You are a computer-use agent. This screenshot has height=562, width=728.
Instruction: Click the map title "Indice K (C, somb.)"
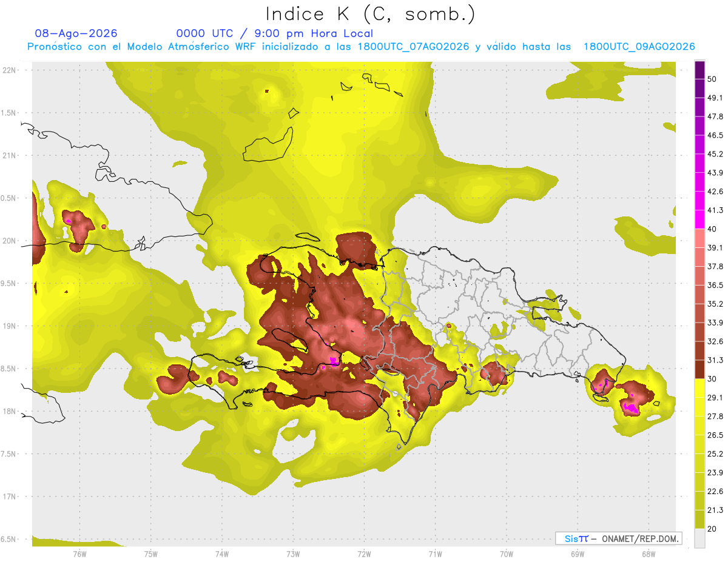click(x=371, y=13)
